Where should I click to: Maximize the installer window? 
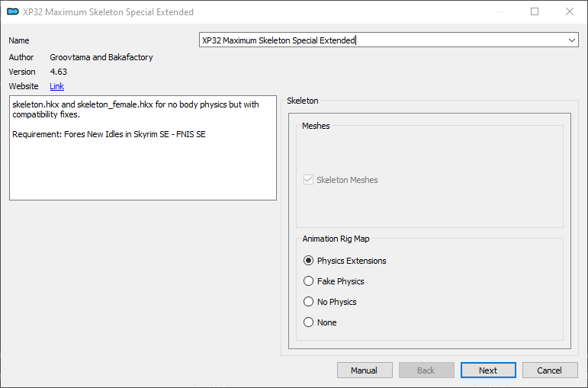click(535, 11)
